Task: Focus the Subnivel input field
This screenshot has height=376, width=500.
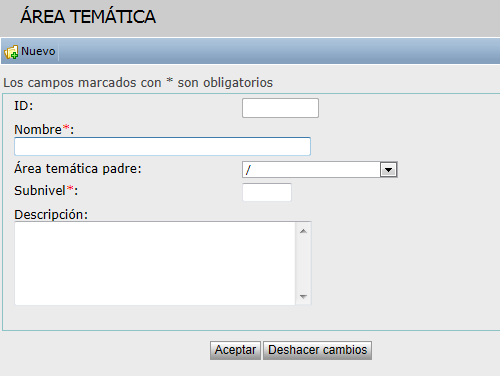Action: click(267, 192)
